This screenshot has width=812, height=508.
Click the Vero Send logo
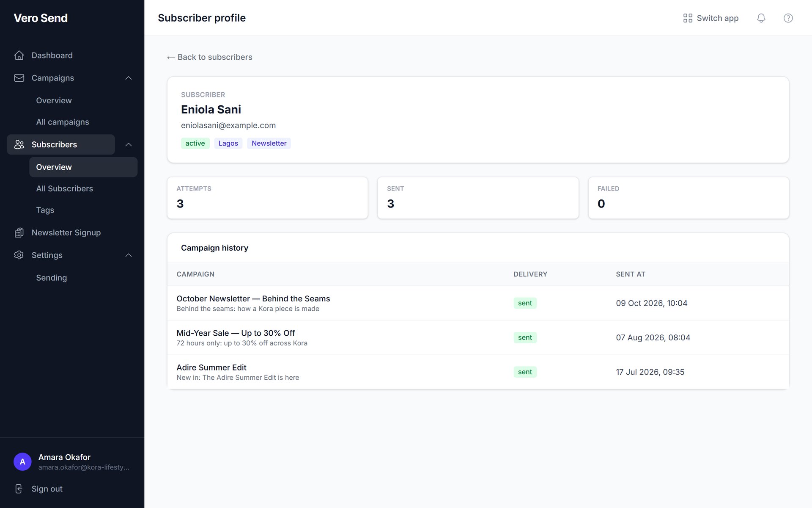tap(41, 18)
